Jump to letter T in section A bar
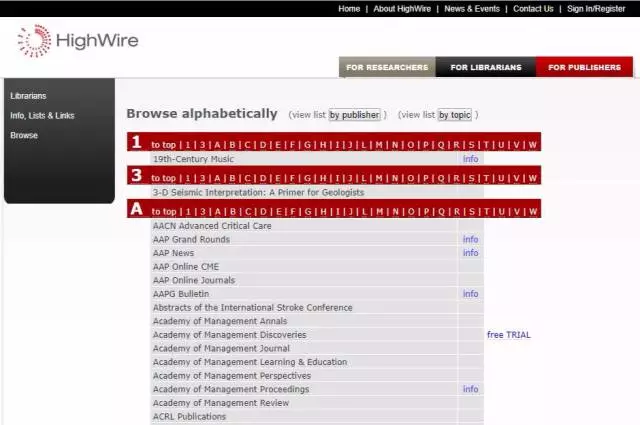Viewport: 640px width, 425px height. (x=487, y=212)
